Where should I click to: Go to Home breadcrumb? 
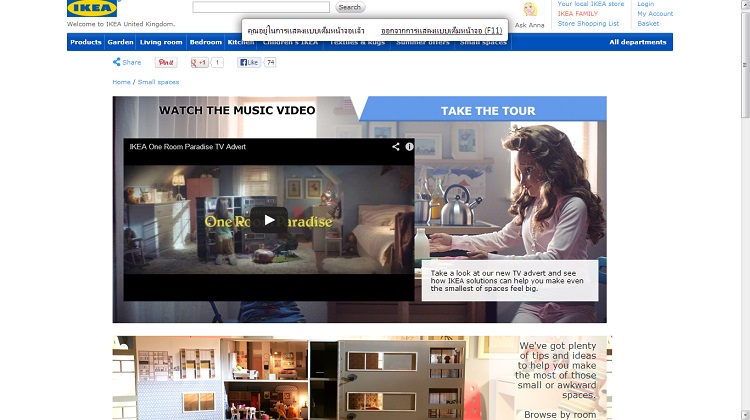(x=121, y=82)
